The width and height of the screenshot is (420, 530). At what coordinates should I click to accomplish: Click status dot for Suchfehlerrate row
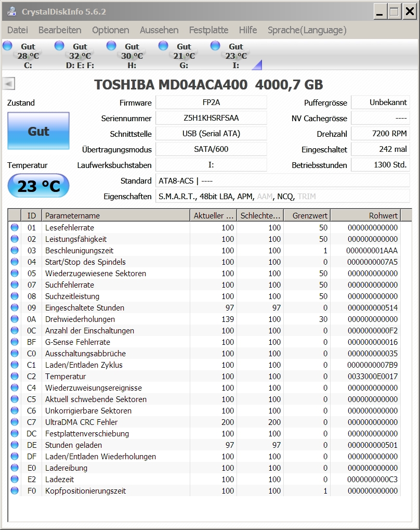click(x=15, y=285)
